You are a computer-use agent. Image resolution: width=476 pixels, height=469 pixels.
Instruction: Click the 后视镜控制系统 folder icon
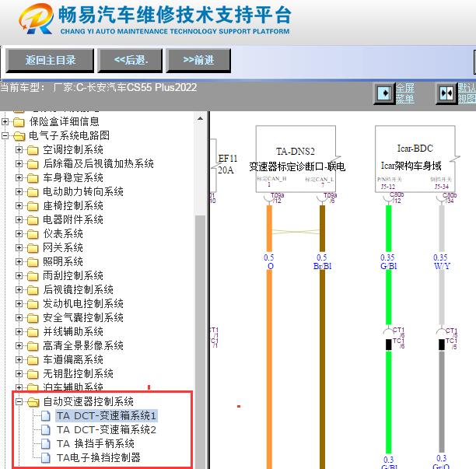33,290
